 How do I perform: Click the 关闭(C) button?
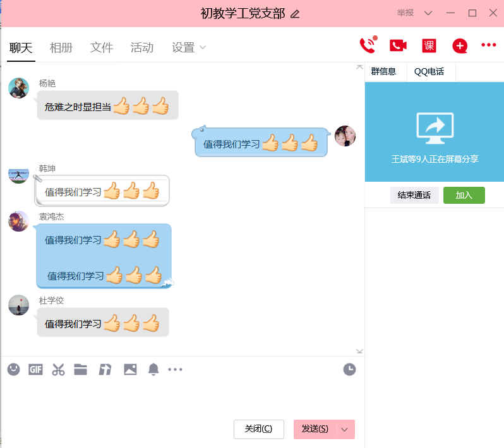pos(259,429)
